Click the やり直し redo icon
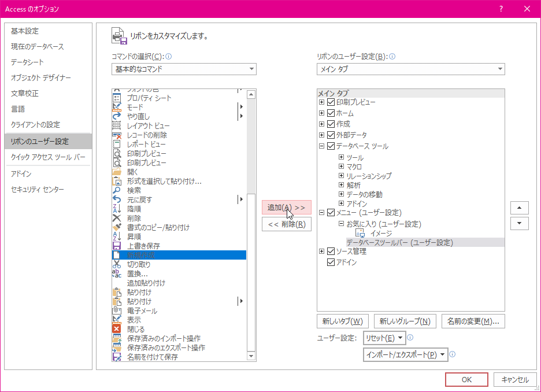541x392 pixels. pyautogui.click(x=117, y=116)
